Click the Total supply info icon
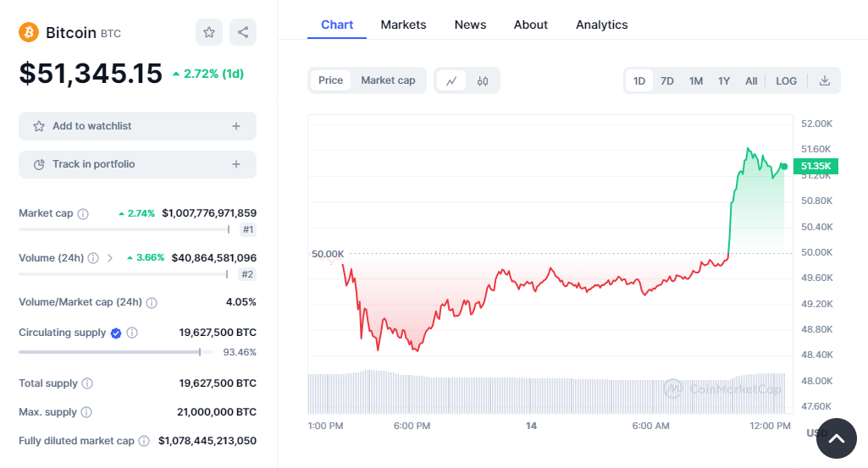This screenshot has width=868, height=468. tap(87, 383)
